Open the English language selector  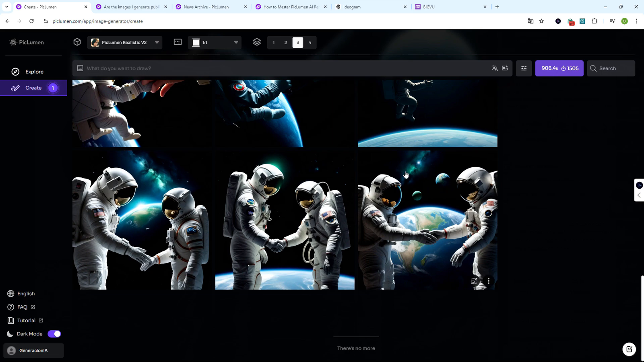pyautogui.click(x=26, y=294)
